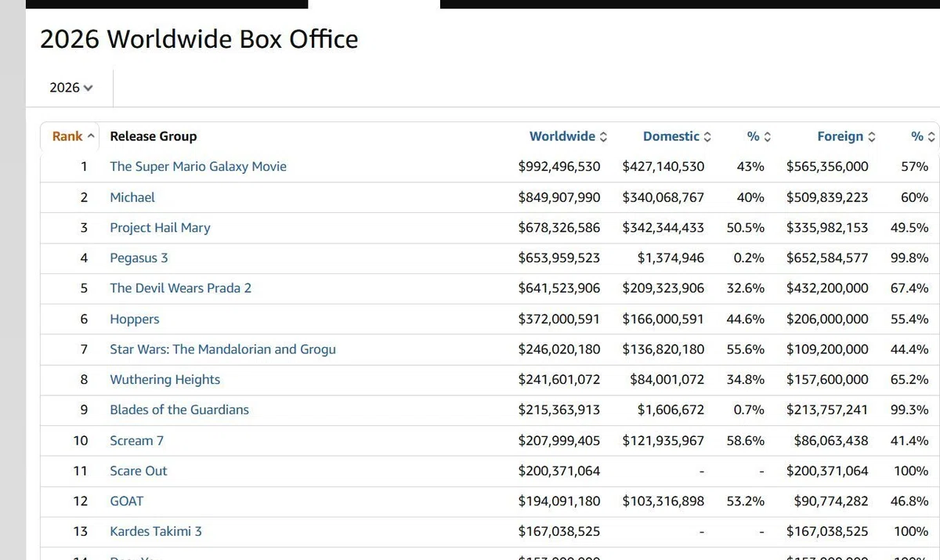View Project Hail Mary details

160,228
